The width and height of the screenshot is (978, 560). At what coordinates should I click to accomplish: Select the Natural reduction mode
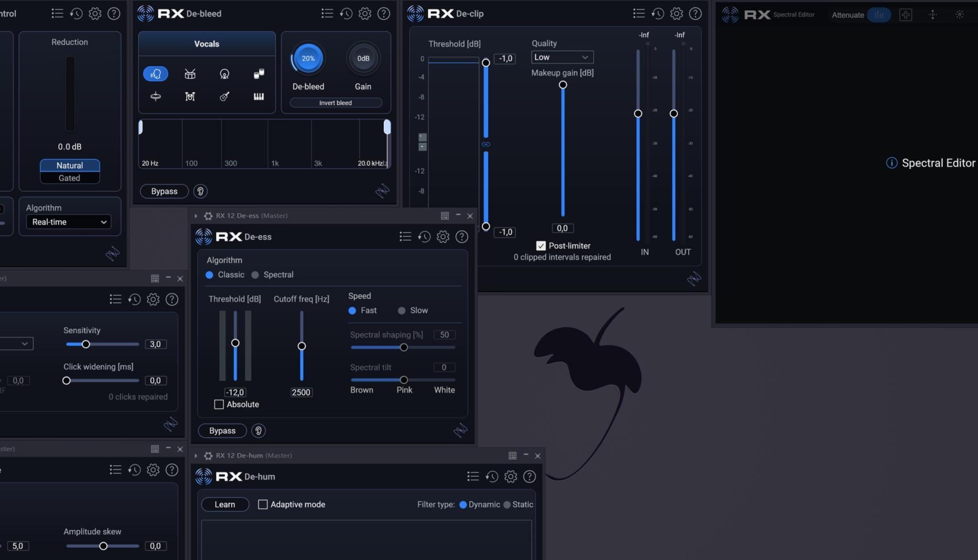coord(70,165)
